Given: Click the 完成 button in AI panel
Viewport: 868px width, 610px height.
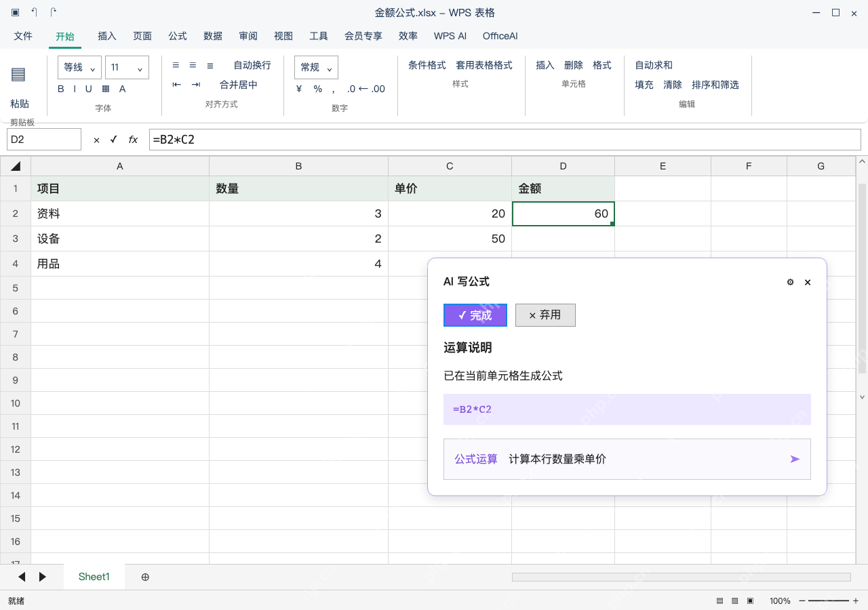Looking at the screenshot, I should coord(475,315).
